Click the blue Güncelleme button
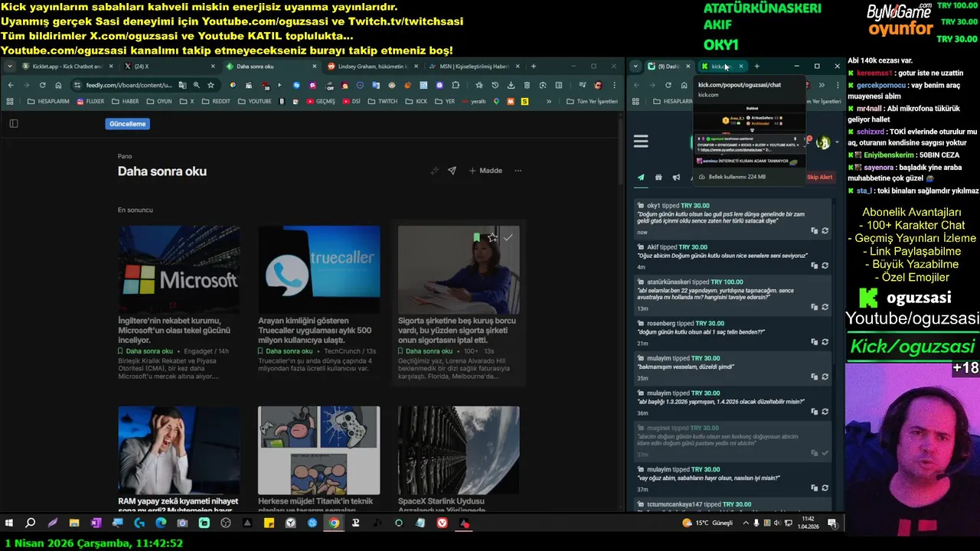This screenshot has height=551, width=980. coord(127,123)
